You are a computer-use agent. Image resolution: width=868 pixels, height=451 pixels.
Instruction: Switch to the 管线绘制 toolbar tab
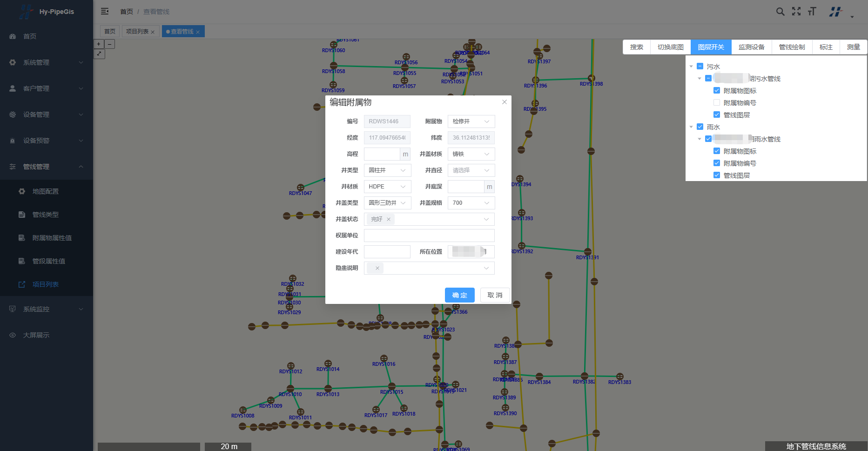792,47
